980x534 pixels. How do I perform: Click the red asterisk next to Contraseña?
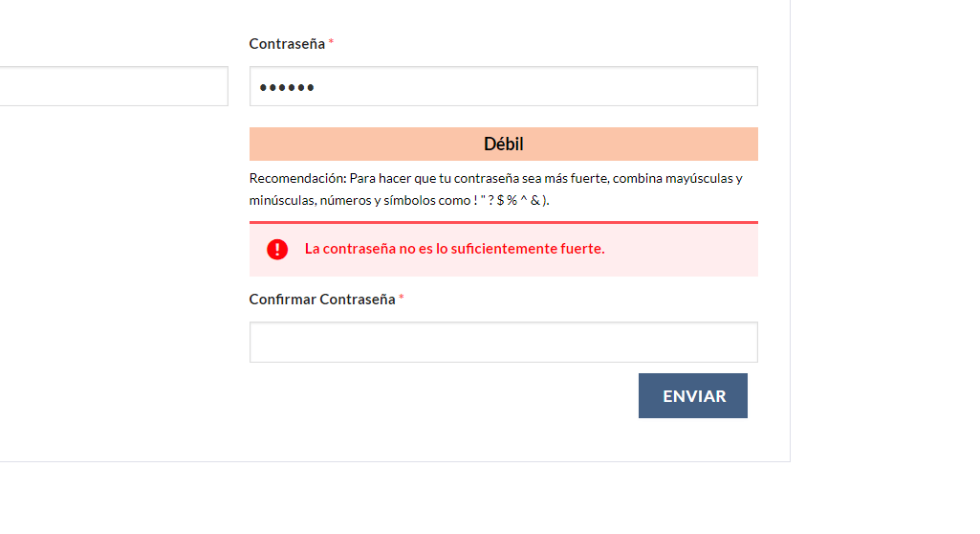(331, 42)
